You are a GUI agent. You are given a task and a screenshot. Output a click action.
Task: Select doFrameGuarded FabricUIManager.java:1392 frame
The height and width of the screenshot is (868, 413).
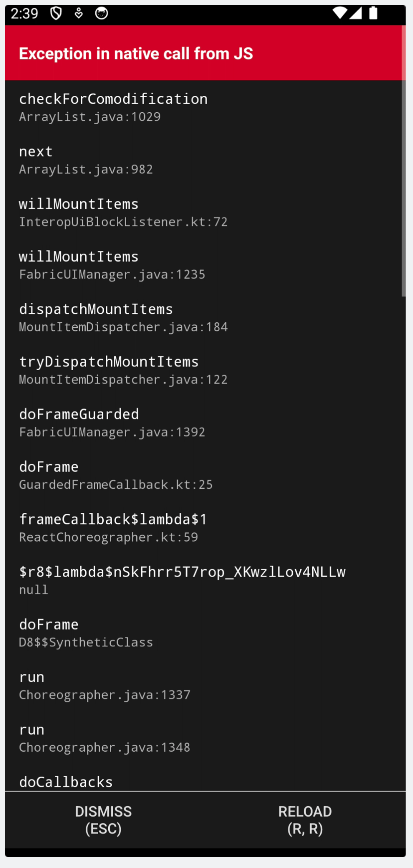[x=204, y=423]
